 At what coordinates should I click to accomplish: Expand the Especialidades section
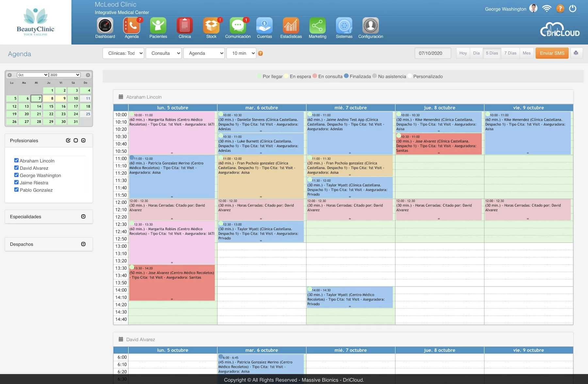point(83,216)
